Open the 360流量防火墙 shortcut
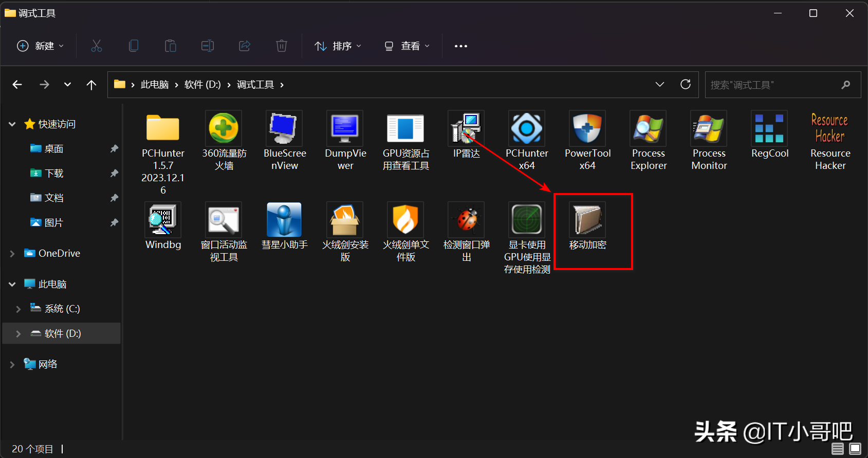 (x=224, y=129)
